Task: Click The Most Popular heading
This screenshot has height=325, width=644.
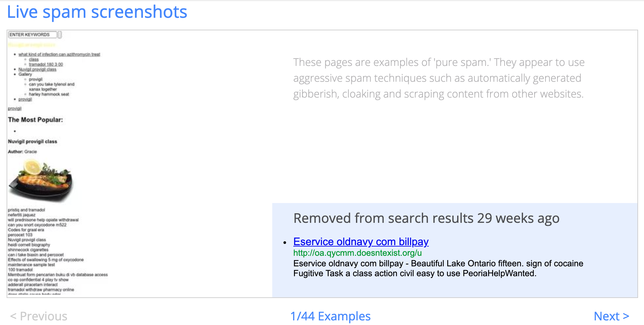Action: (x=35, y=120)
